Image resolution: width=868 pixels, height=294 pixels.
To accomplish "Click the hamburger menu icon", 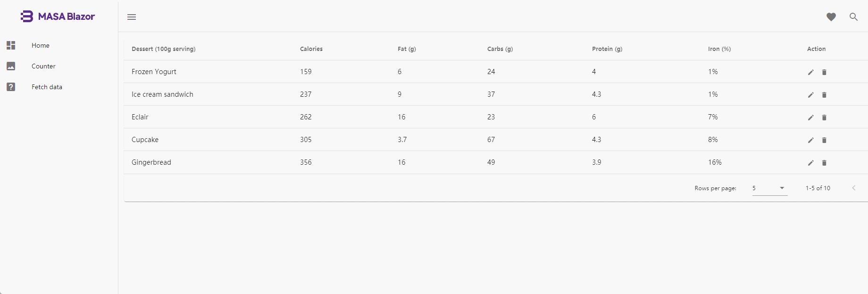I will pos(132,17).
